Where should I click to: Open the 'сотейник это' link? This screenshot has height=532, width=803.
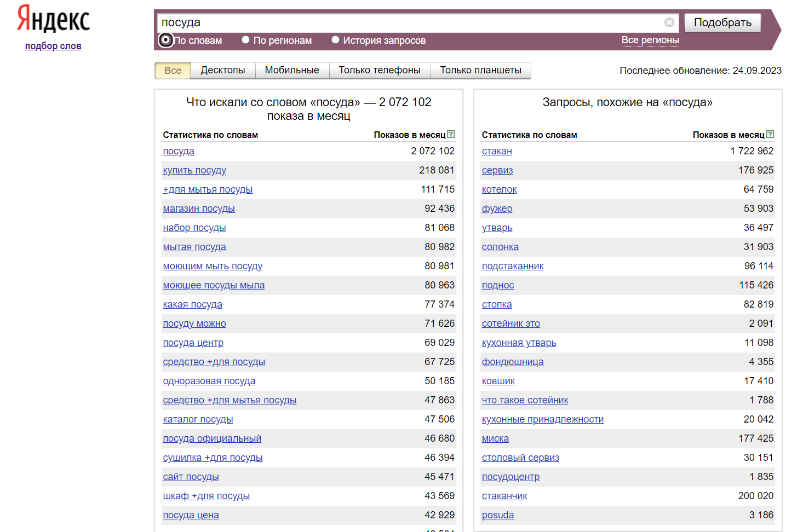[x=511, y=323]
